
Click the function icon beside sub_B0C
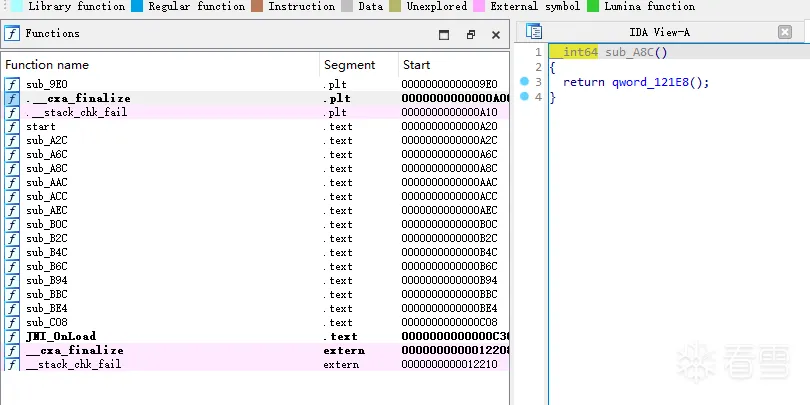coord(12,224)
